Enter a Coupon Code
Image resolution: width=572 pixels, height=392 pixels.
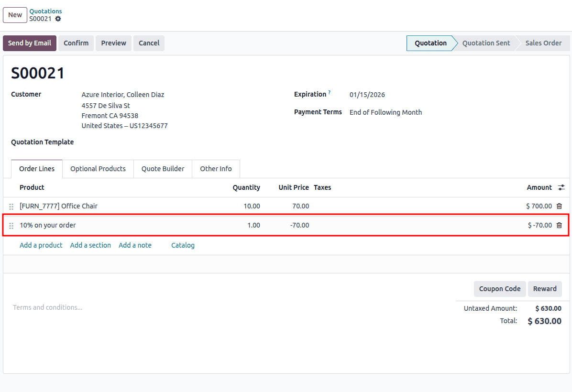coord(499,289)
